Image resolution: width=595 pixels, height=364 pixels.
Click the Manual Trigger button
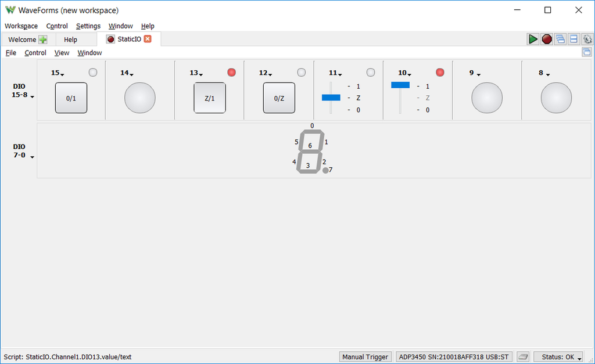(x=365, y=357)
